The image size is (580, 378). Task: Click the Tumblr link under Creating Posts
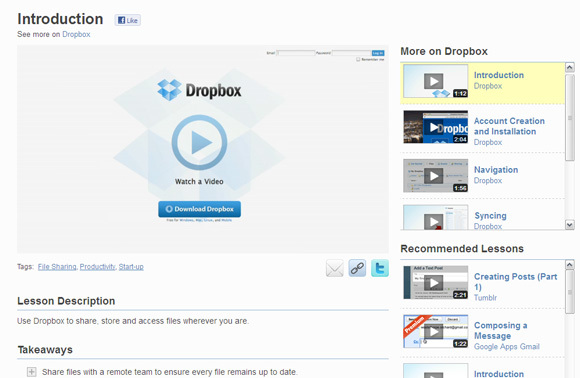[485, 298]
